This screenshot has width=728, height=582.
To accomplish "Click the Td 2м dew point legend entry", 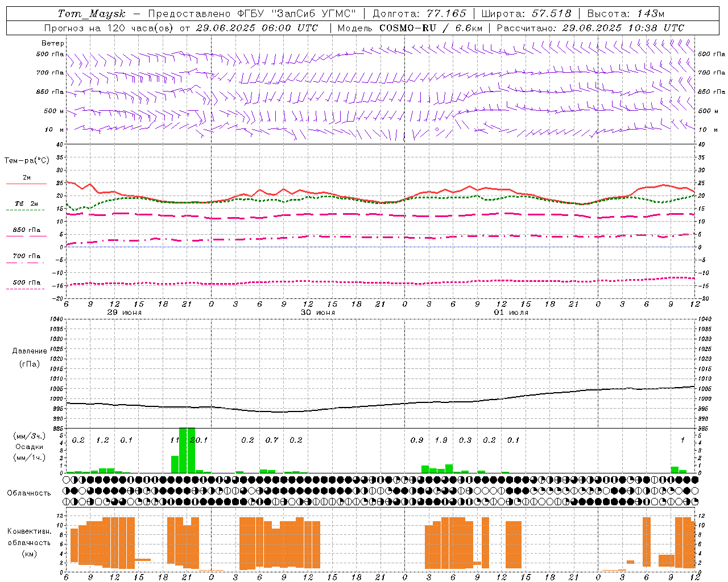I will point(26,203).
